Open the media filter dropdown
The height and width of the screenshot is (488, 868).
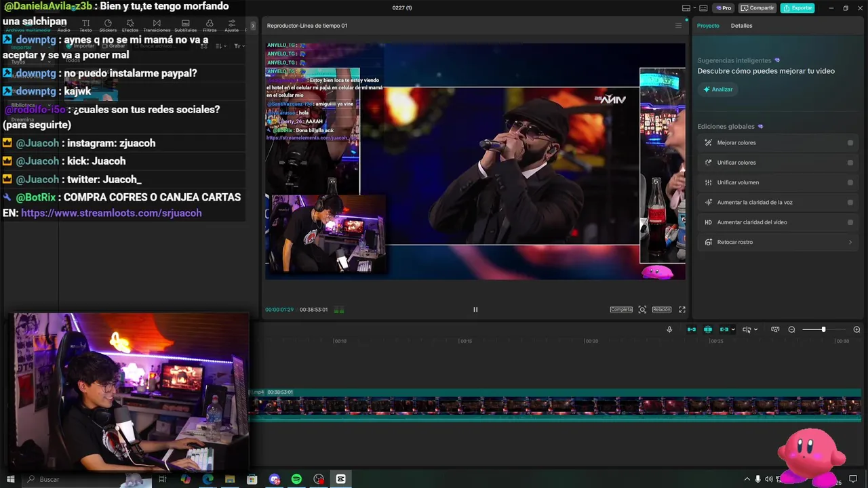(x=239, y=46)
